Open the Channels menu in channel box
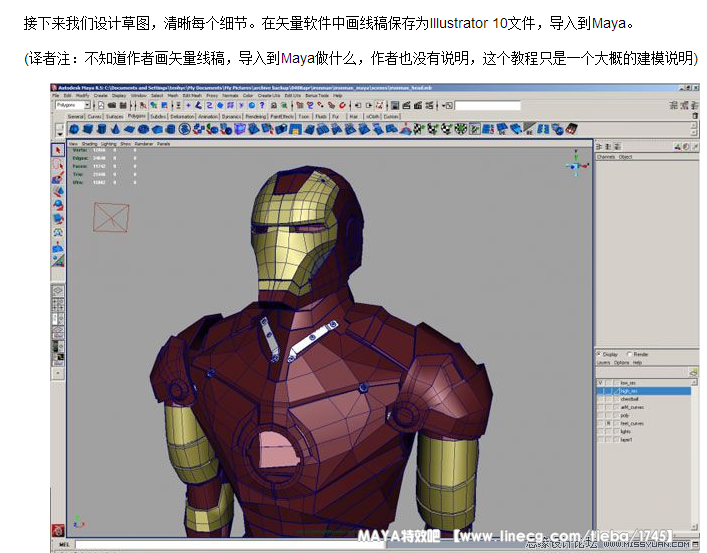707x553 pixels. coord(606,157)
